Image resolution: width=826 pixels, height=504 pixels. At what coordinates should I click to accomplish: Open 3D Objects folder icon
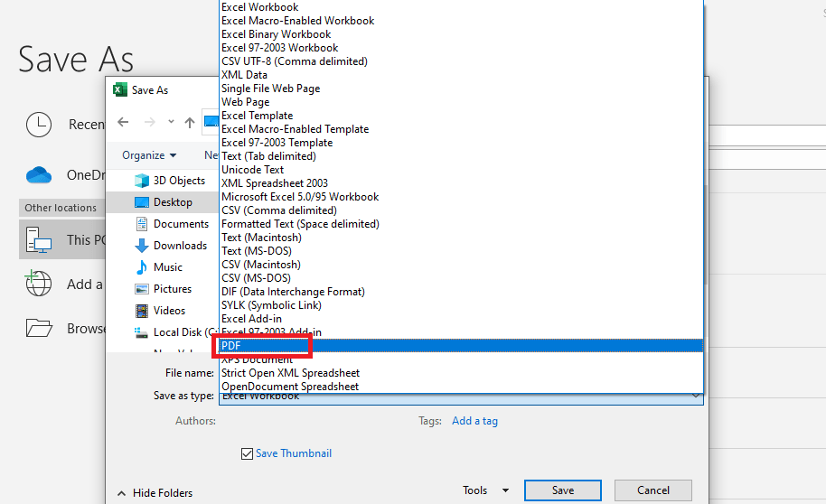[142, 181]
